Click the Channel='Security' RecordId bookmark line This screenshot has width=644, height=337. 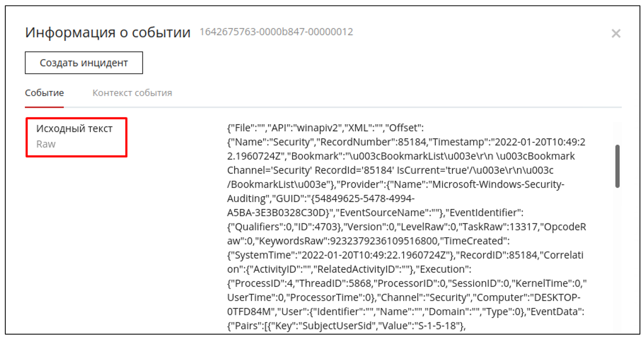[x=390, y=170]
